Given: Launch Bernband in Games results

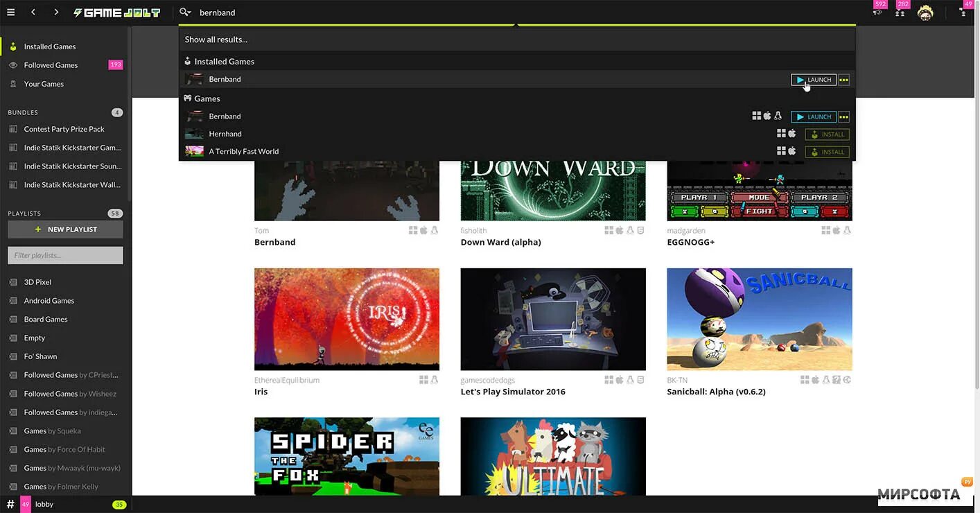Looking at the screenshot, I should pos(814,116).
